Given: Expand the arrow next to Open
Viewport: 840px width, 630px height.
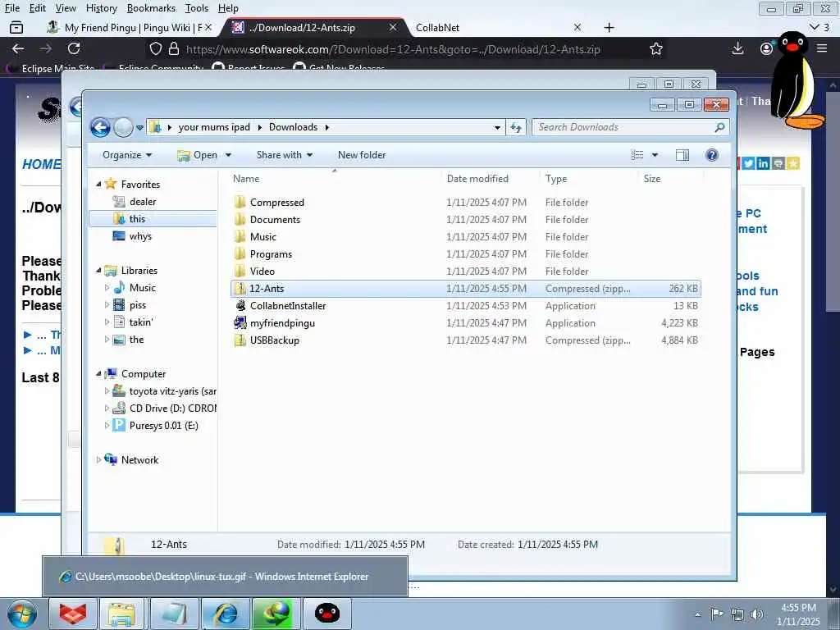Looking at the screenshot, I should tap(228, 155).
